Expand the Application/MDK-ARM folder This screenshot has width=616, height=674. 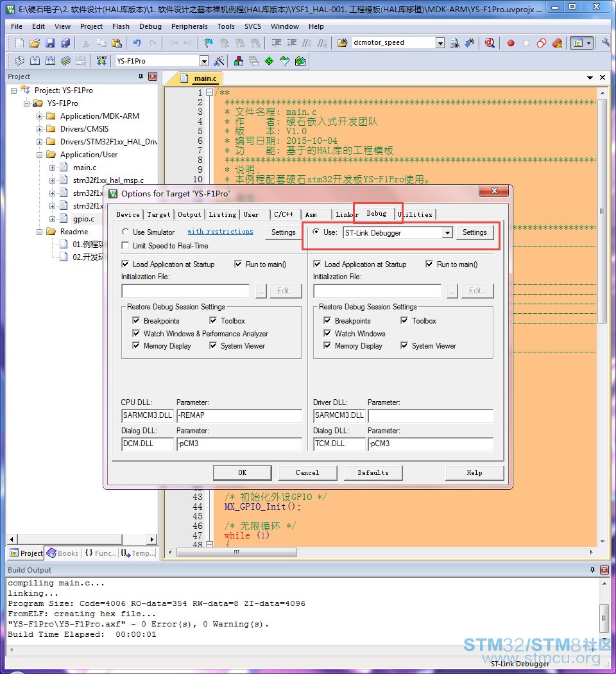[x=40, y=116]
